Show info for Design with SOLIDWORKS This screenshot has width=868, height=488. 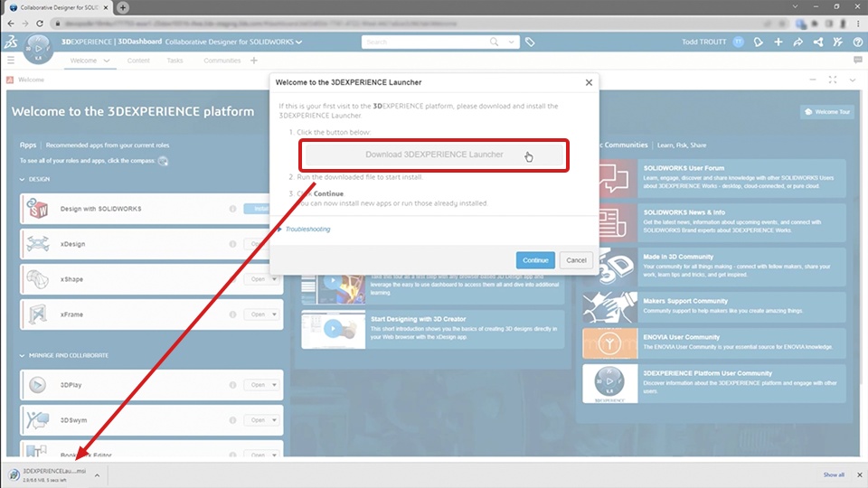pyautogui.click(x=232, y=209)
